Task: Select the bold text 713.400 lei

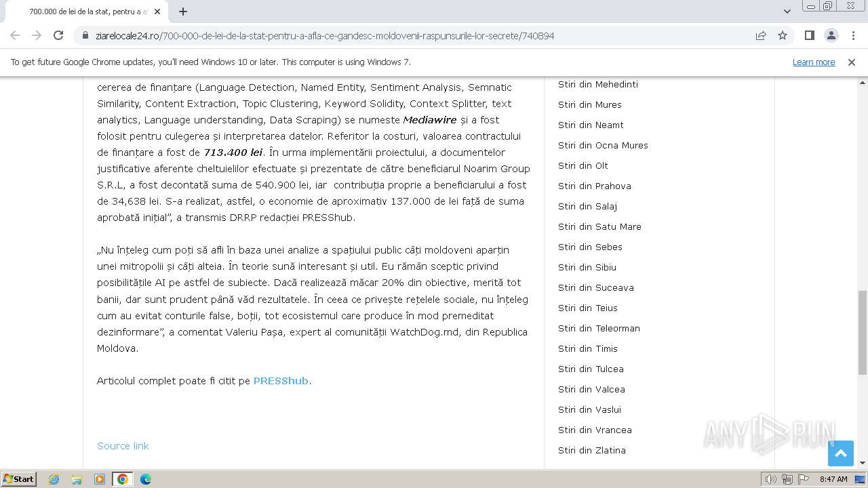Action: (233, 152)
